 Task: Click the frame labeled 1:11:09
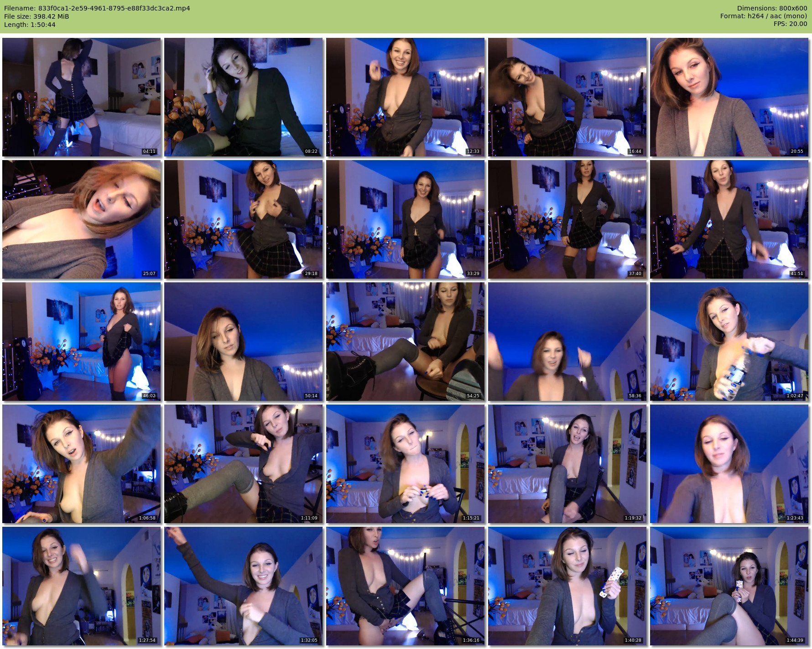click(243, 464)
